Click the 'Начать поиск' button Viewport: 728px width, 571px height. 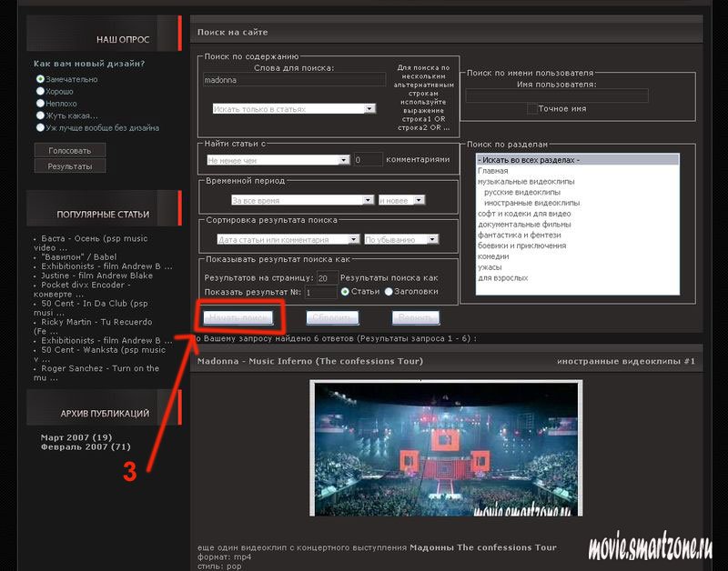click(238, 317)
